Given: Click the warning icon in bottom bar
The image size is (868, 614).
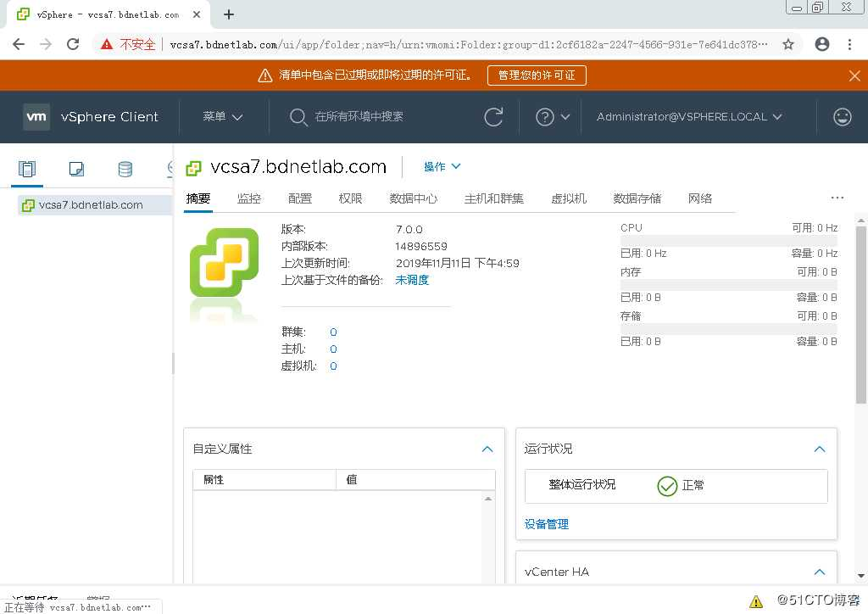Looking at the screenshot, I should click(x=755, y=601).
